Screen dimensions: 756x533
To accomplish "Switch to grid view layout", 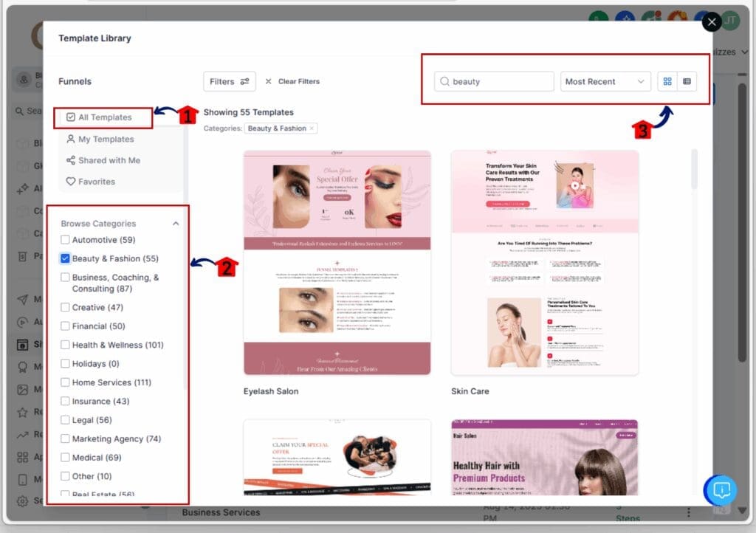I will tap(667, 81).
